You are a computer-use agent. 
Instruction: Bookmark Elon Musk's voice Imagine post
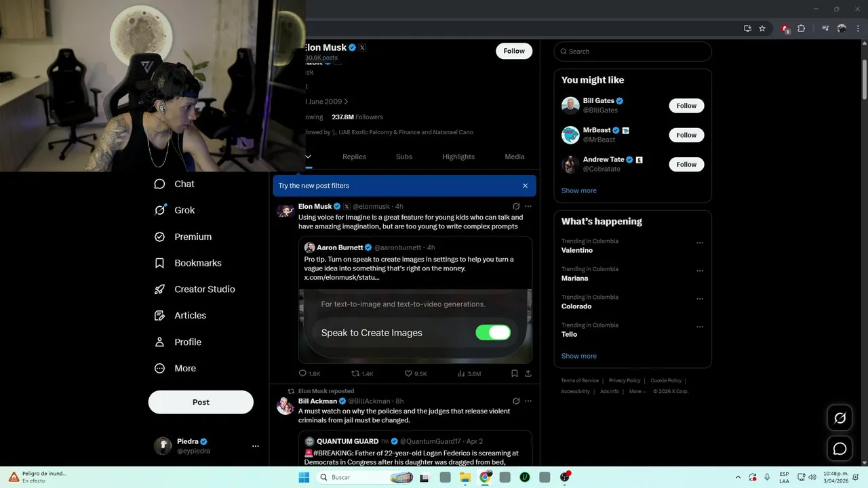tap(515, 373)
